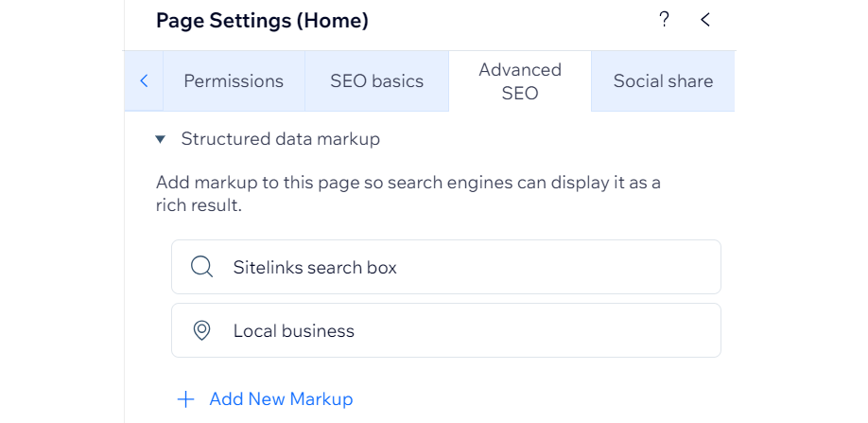Click the words 'rich result.' in the description
868x423 pixels.
click(x=200, y=206)
